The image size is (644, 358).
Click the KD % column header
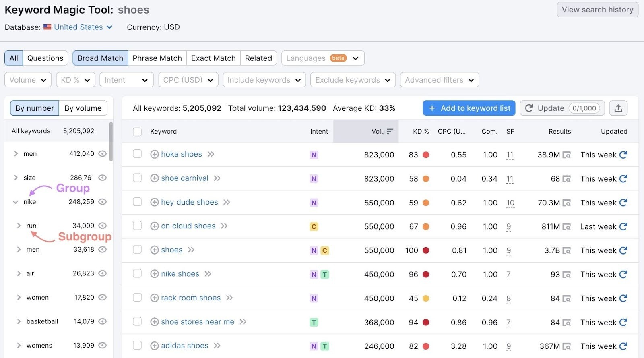pyautogui.click(x=421, y=131)
